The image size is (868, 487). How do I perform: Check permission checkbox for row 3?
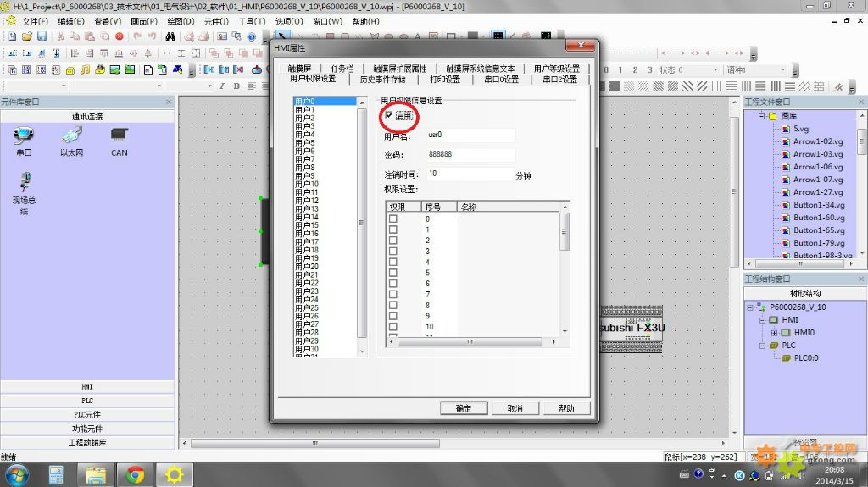393,252
